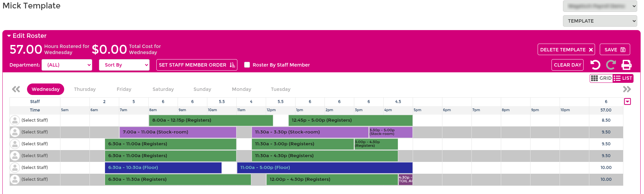Screen dimensions: 644x194
Task: Click avatar in the 6:30a - 11:30a row
Action: 15,179
